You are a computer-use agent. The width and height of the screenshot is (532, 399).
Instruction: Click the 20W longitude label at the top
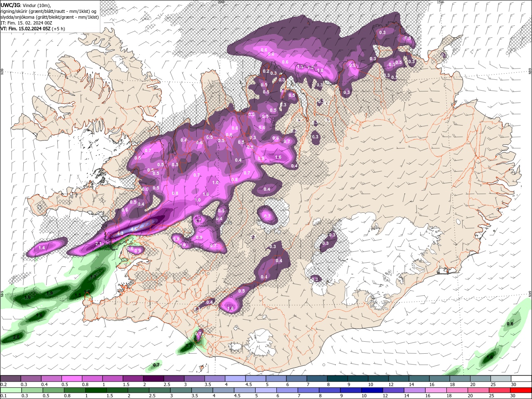pyautogui.click(x=221, y=2)
